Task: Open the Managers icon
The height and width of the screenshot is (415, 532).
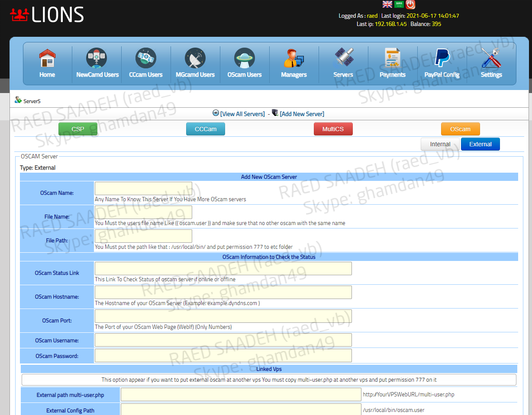Action: pos(294,58)
